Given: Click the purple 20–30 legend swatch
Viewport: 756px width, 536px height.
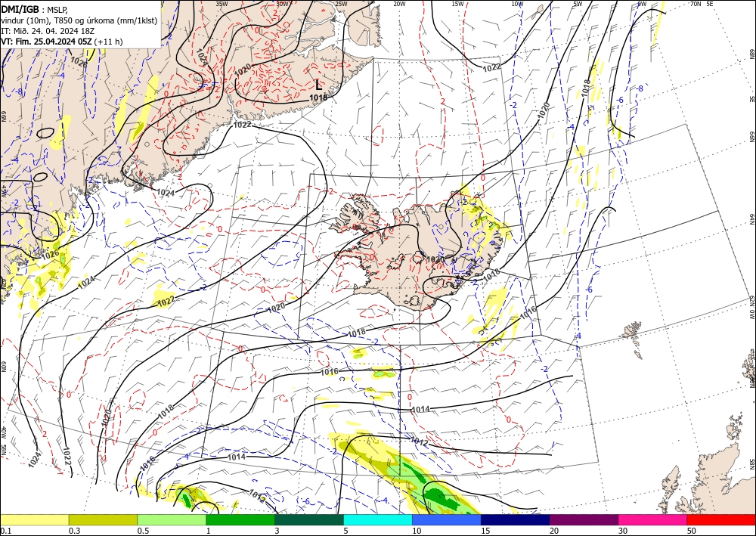Looking at the screenshot, I should coord(584,519).
